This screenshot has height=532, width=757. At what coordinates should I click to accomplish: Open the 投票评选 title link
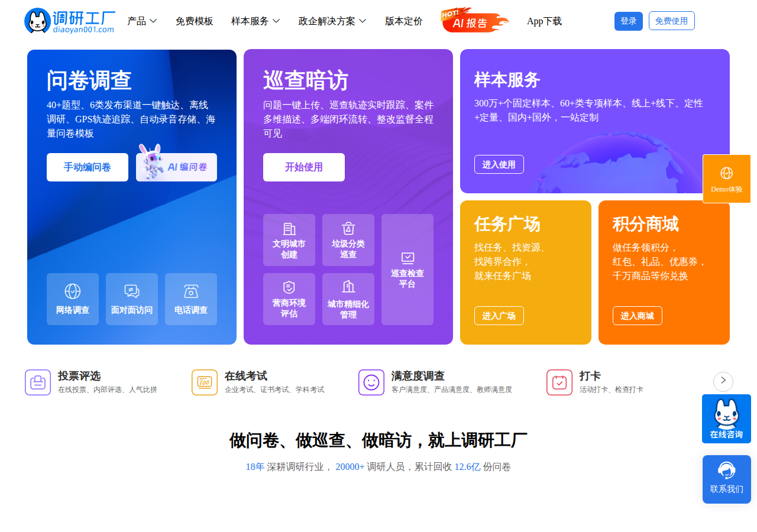pyautogui.click(x=79, y=376)
